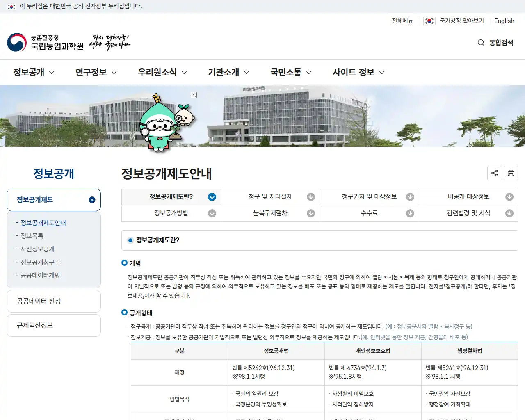The width and height of the screenshot is (525, 420).
Task: Click arrow icon beside 정보공개방법
Action: pyautogui.click(x=212, y=213)
